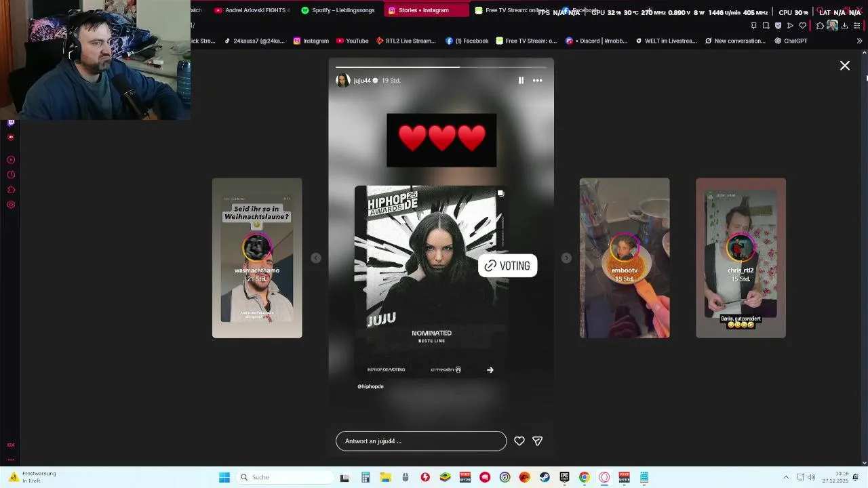Open the (1) Facebook bookmark
868x488 pixels.
[x=467, y=41]
